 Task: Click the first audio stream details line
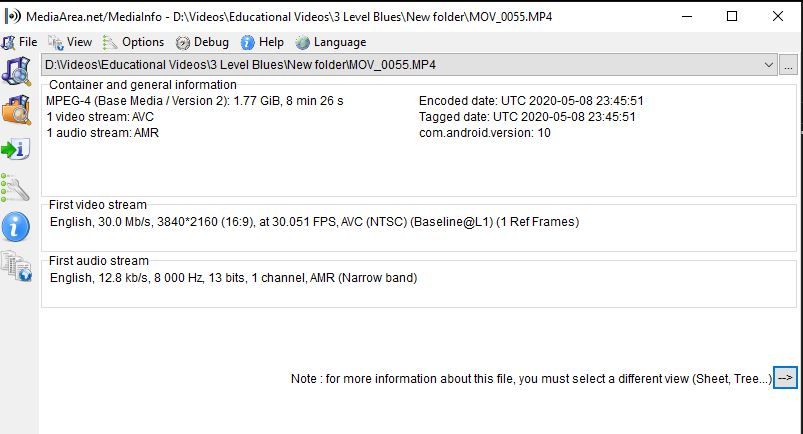[234, 278]
